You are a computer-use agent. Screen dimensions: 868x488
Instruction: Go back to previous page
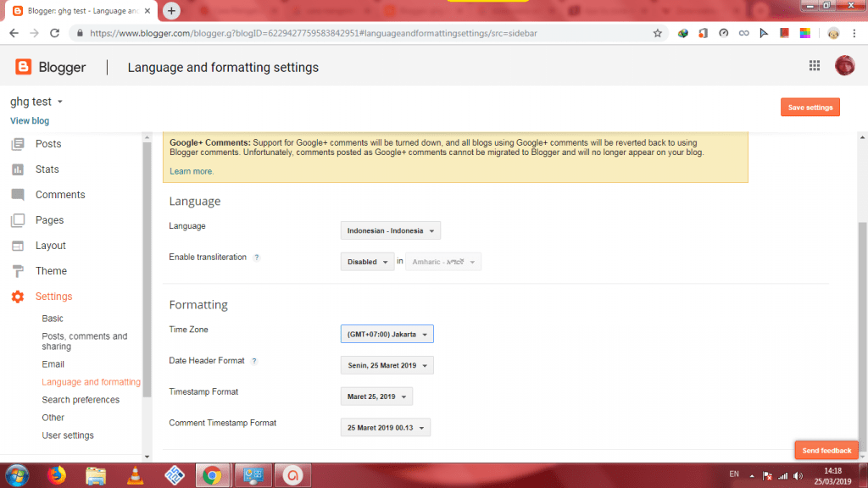pyautogui.click(x=14, y=33)
